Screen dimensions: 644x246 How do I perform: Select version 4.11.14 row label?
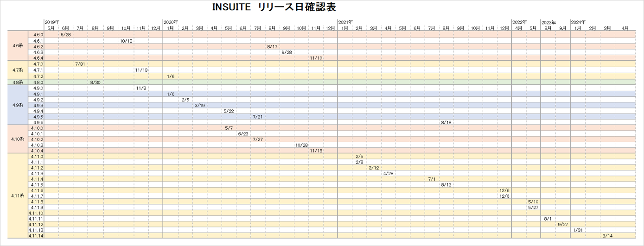[x=36, y=236]
